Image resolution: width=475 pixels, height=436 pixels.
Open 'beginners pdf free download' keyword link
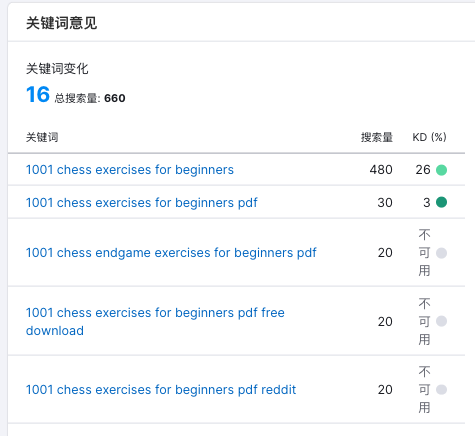click(155, 322)
